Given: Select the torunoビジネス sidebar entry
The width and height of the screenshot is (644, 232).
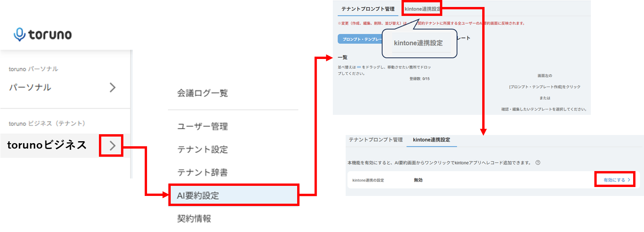Looking at the screenshot, I should pyautogui.click(x=65, y=145).
